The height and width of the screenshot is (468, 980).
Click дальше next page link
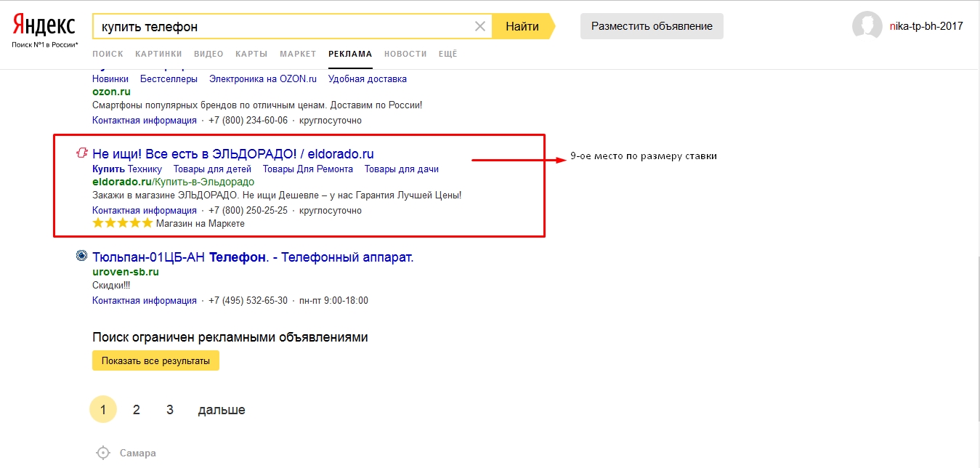pos(222,410)
